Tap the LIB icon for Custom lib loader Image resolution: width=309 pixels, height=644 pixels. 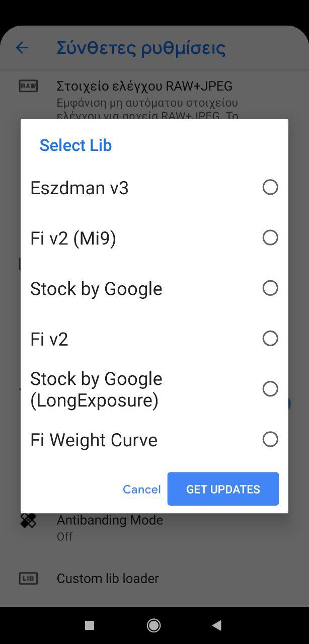pos(28,579)
